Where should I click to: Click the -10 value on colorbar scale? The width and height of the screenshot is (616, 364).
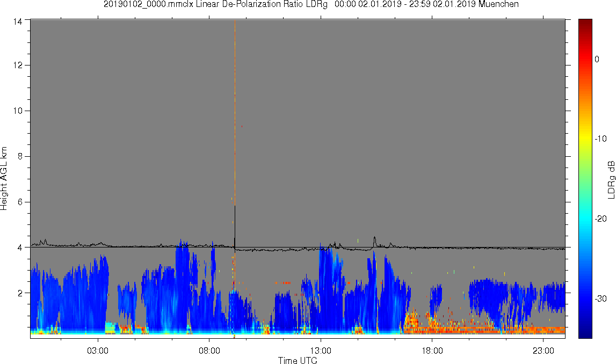[x=600, y=139]
